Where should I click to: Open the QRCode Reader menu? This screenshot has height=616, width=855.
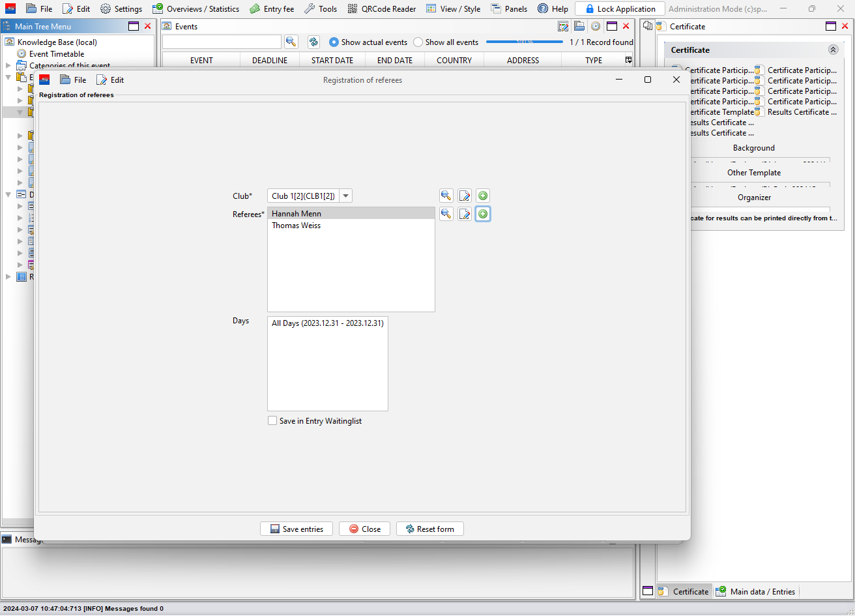[381, 8]
